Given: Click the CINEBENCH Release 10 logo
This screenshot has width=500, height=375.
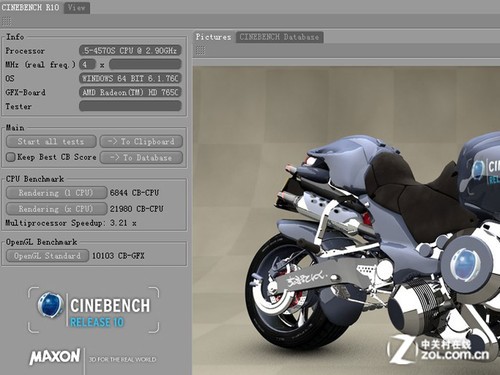Looking at the screenshot, I should [93, 310].
